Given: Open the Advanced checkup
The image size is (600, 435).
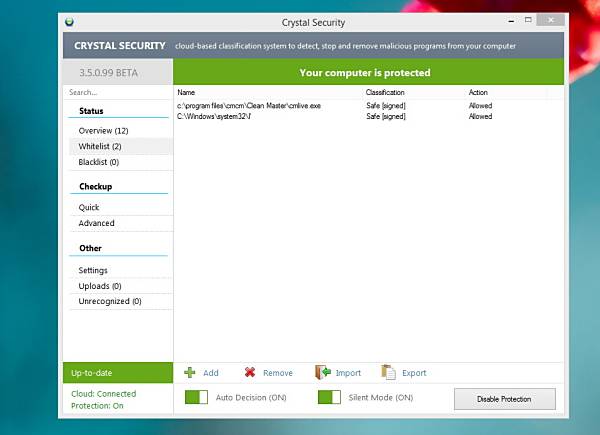Looking at the screenshot, I should click(x=96, y=223).
